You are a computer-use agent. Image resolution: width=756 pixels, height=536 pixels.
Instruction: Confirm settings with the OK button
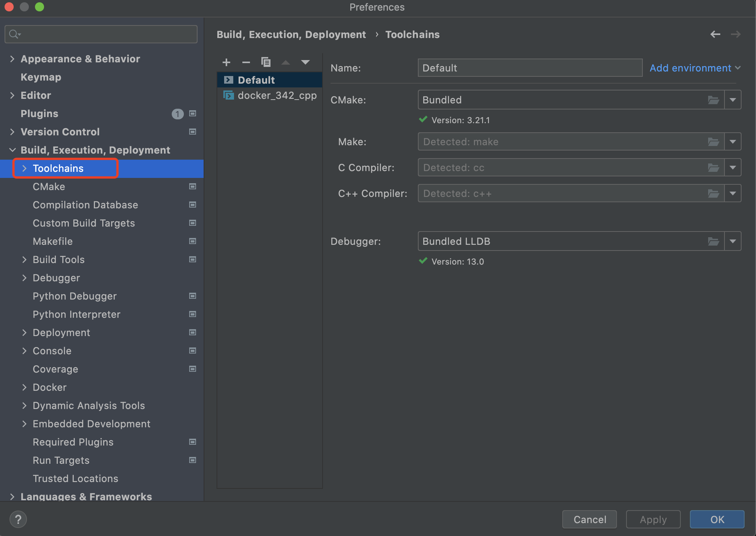coord(716,519)
